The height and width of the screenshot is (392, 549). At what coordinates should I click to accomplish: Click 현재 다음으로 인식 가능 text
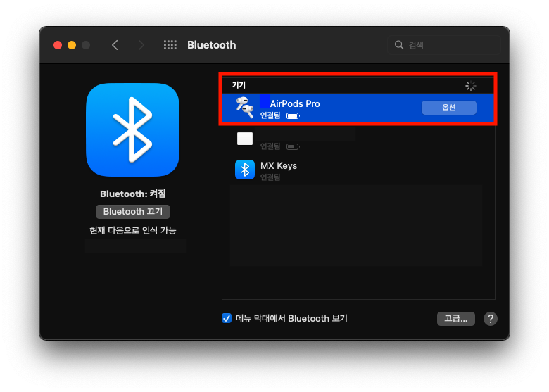coord(133,230)
